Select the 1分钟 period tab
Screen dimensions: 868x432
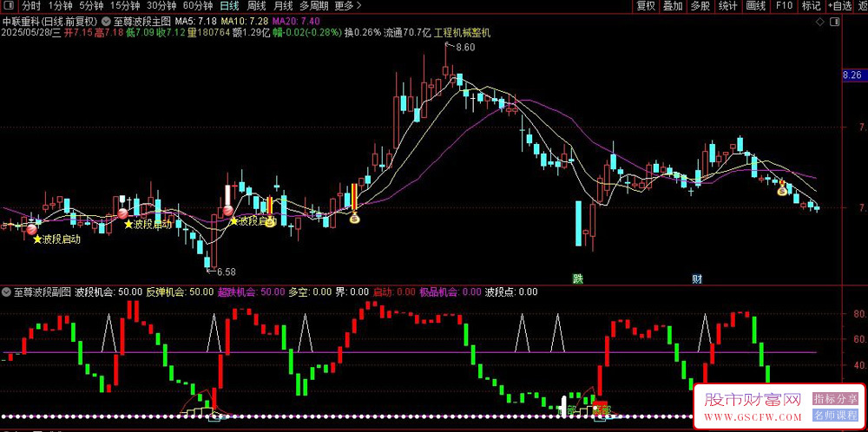[61, 6]
